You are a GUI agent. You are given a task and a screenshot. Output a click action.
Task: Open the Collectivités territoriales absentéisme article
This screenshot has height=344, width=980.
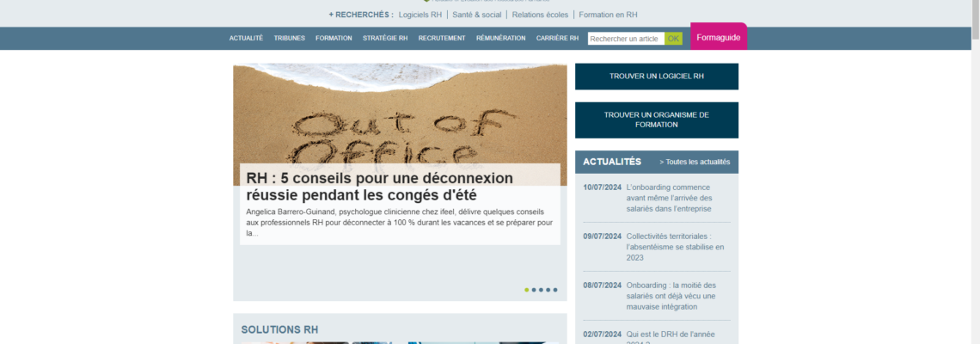tap(675, 247)
